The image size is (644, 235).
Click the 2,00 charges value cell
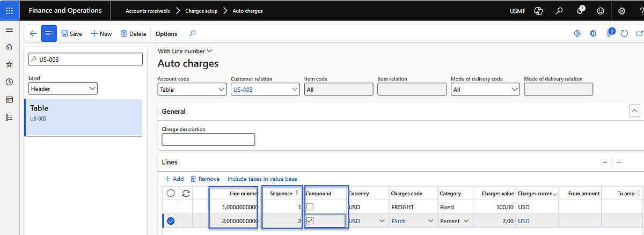pos(494,221)
